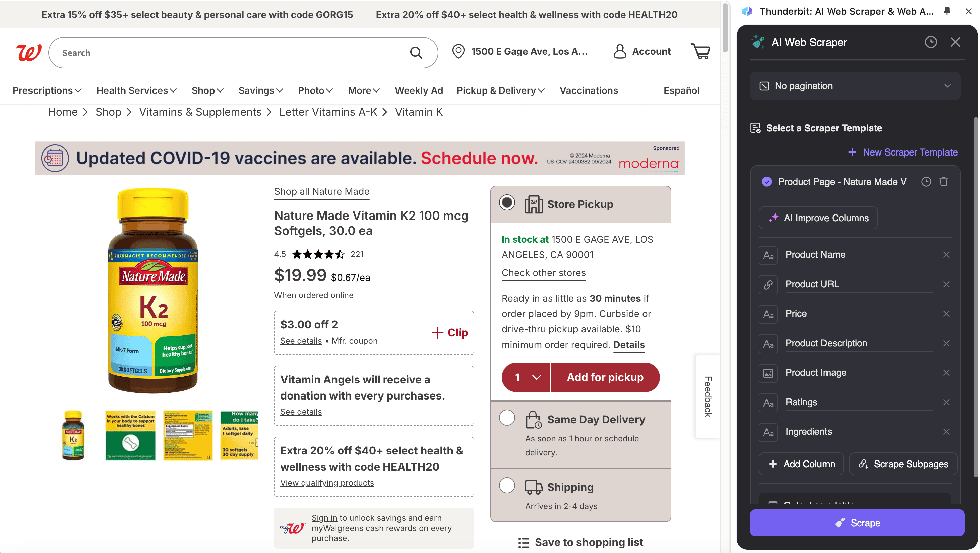Go to Vaccinations in the navigation bar
The height and width of the screenshot is (553, 980).
pyautogui.click(x=589, y=90)
